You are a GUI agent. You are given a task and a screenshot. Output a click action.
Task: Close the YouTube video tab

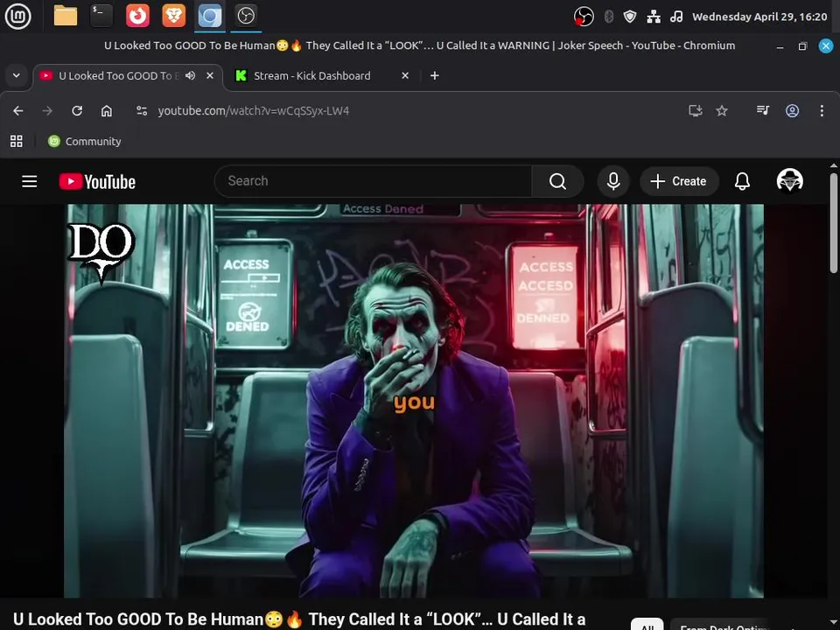(x=210, y=75)
